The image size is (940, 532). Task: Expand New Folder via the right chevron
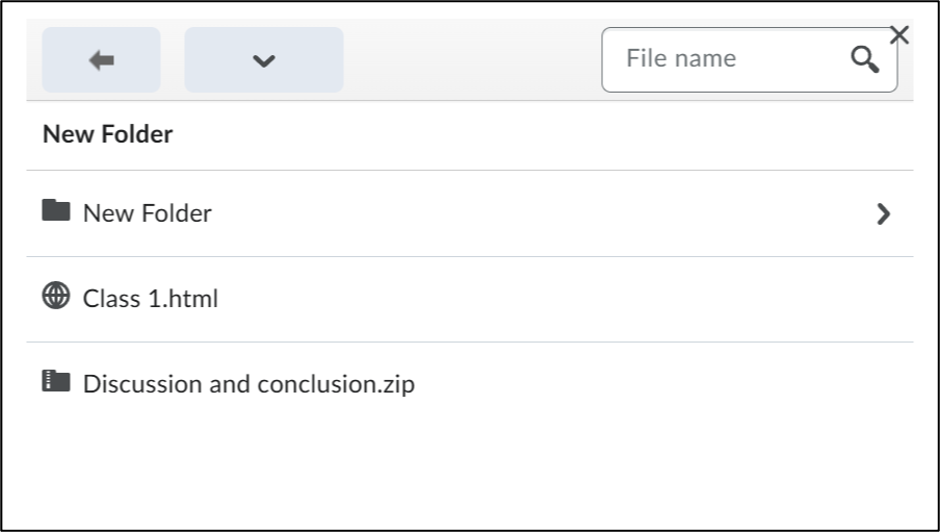(883, 214)
